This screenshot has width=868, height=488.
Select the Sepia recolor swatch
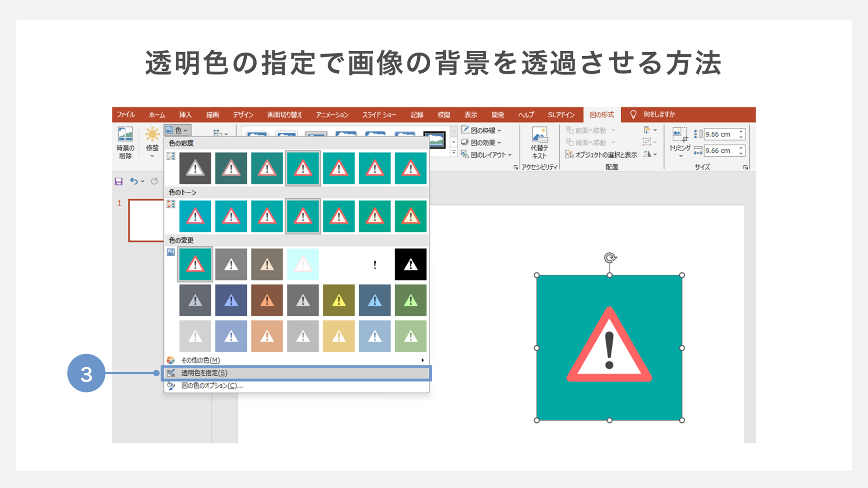[267, 264]
